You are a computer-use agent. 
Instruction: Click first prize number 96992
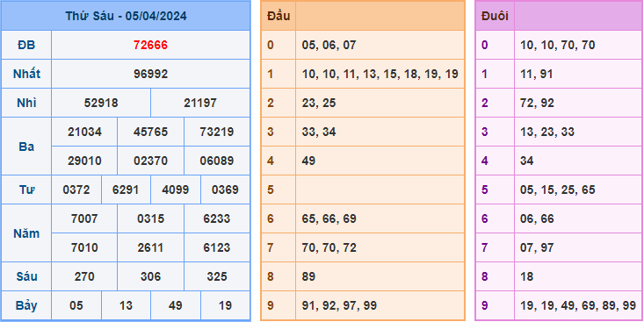(150, 75)
